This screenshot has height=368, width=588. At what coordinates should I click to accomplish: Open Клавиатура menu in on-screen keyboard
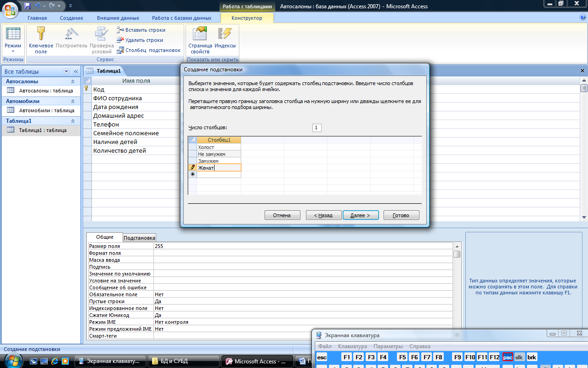352,346
